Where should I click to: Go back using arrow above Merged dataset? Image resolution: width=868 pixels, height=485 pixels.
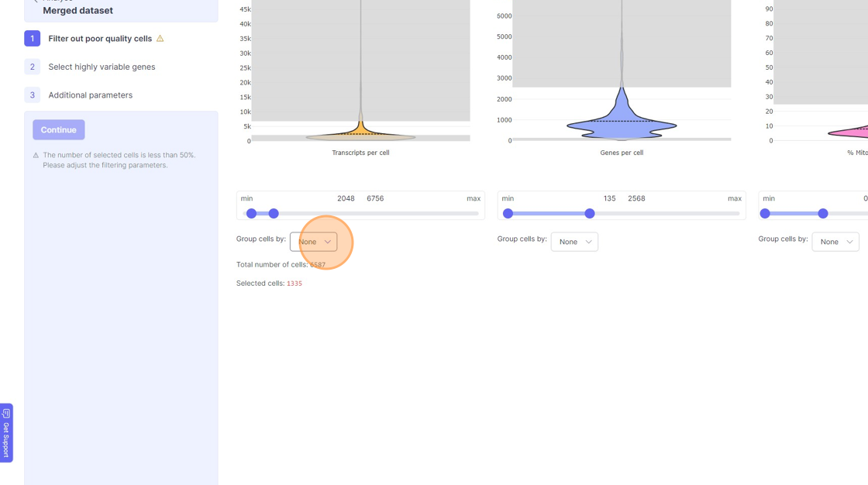point(36,1)
